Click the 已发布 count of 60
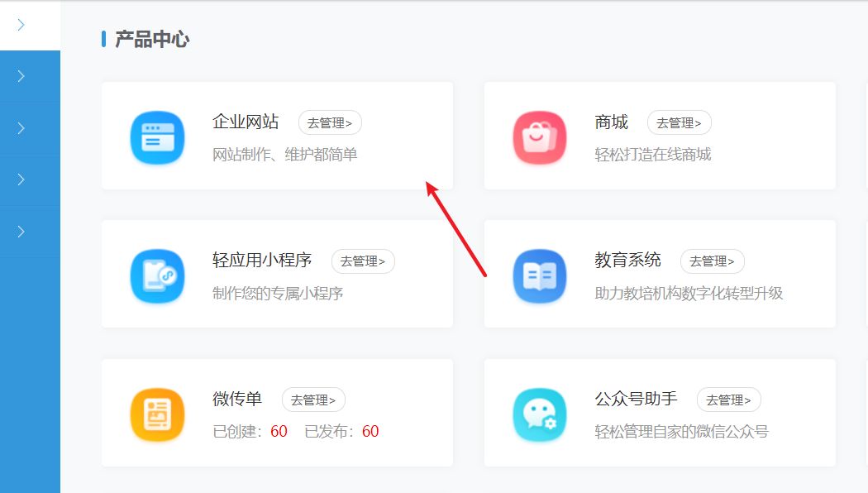This screenshot has width=868, height=493. tap(370, 431)
